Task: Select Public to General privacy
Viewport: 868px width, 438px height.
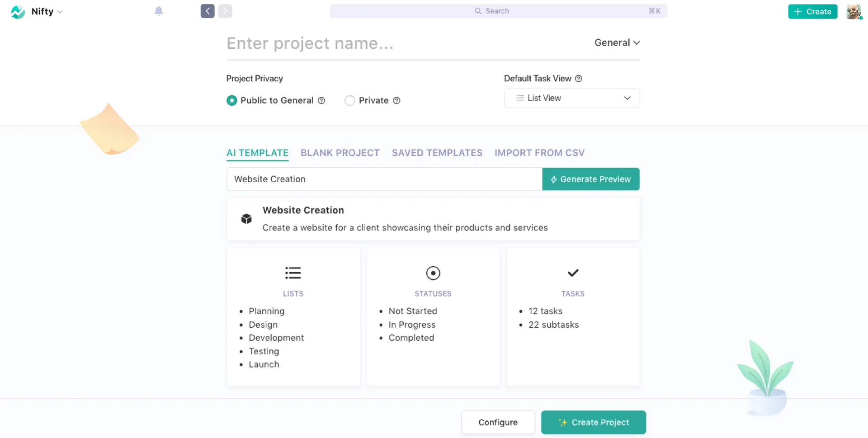Action: pyautogui.click(x=231, y=100)
